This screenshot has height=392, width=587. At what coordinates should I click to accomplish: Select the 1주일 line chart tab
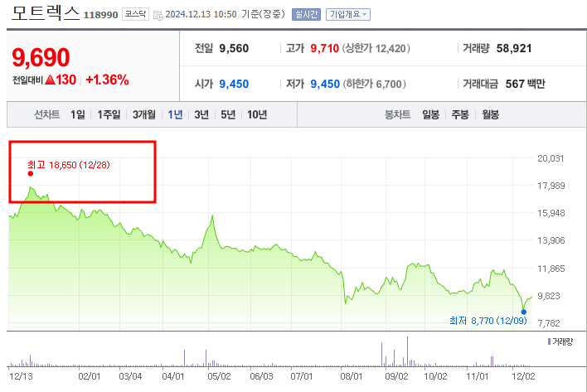point(109,114)
